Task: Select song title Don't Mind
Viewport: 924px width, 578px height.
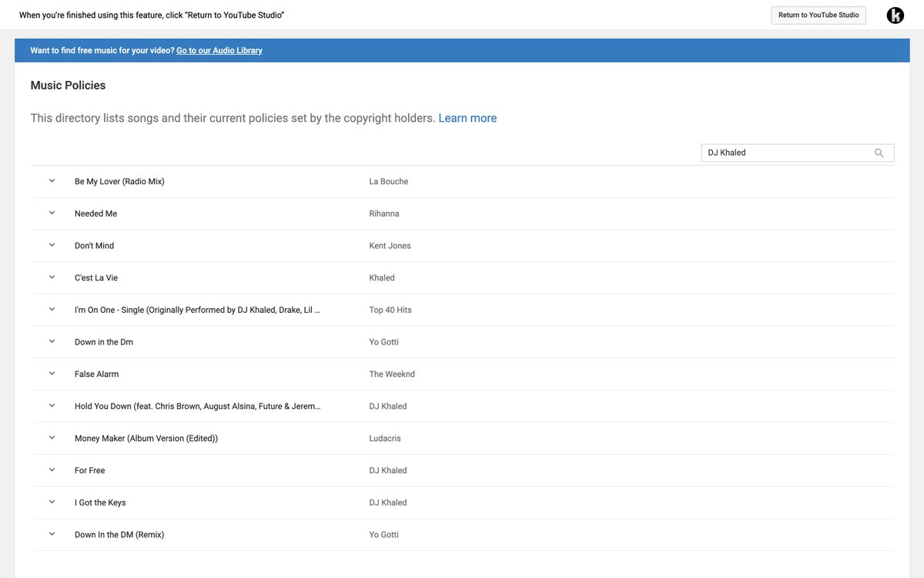Action: click(94, 246)
